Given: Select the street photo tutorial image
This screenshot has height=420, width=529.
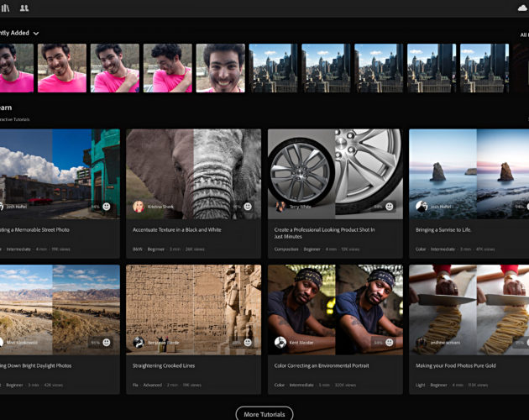Looking at the screenshot, I should (60, 174).
